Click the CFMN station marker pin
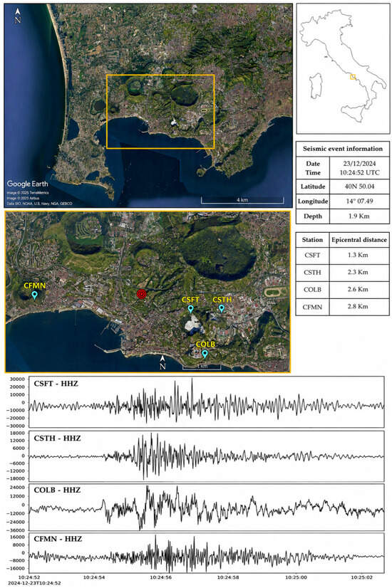Image resolution: width=392 pixels, height=588 pixels. coord(35,295)
